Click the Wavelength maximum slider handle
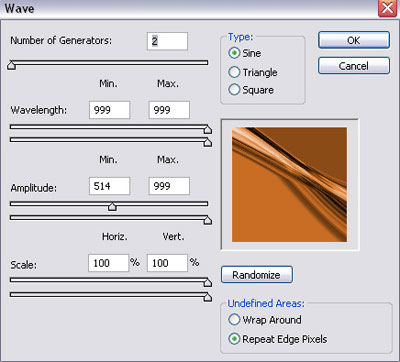The width and height of the screenshot is (400, 362). (x=208, y=142)
